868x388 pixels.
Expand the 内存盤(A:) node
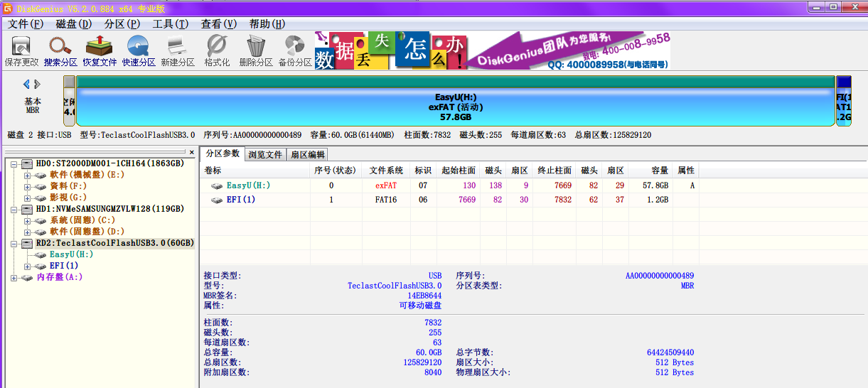coord(14,278)
